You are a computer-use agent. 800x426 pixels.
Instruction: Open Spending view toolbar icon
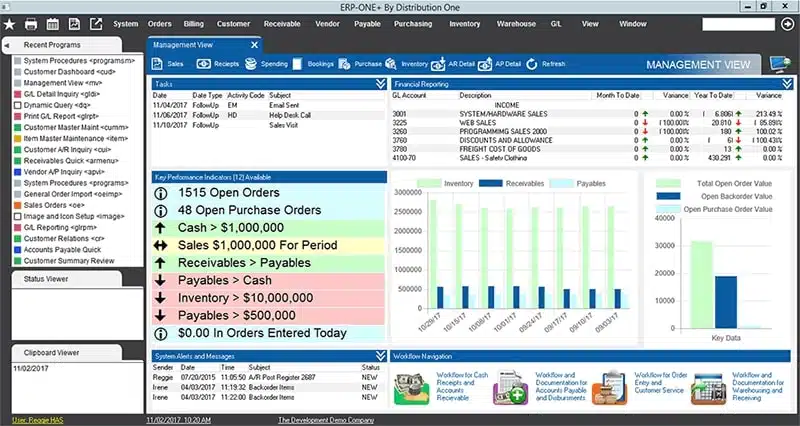(x=251, y=64)
